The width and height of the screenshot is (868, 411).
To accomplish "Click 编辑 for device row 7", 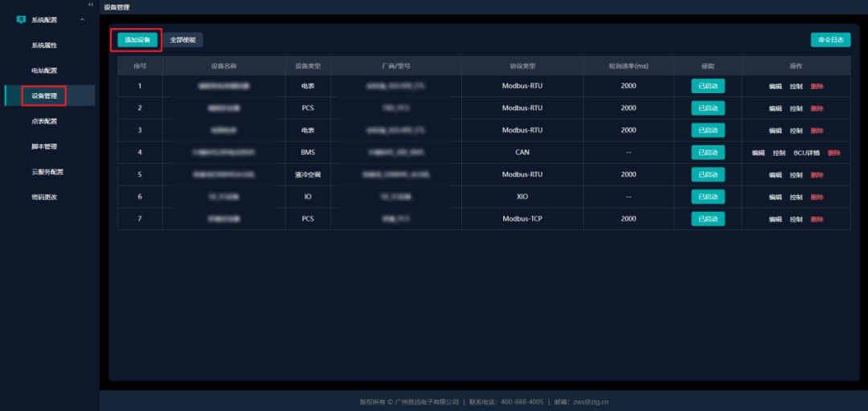I will (775, 219).
